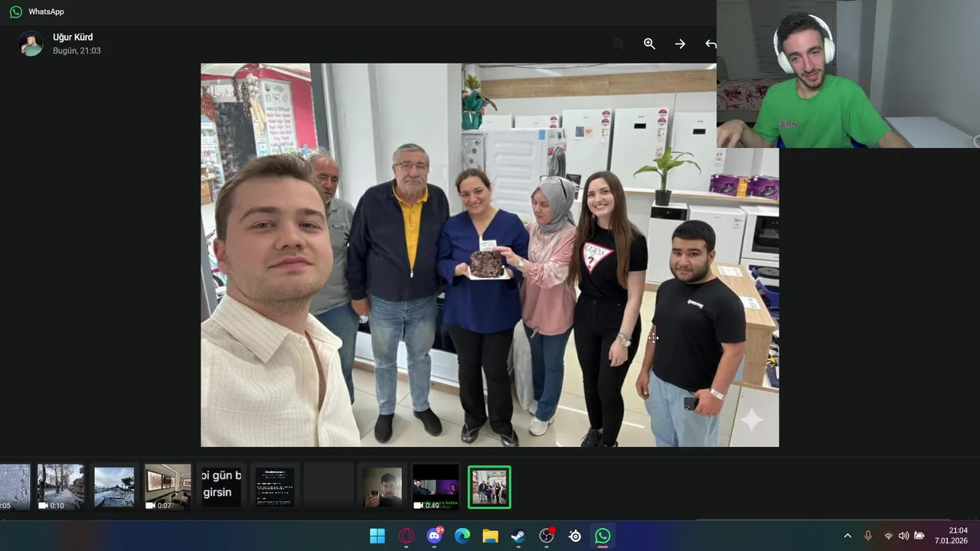Image resolution: width=980 pixels, height=551 pixels.
Task: Open OBS Studio from the taskbar
Action: tap(547, 536)
